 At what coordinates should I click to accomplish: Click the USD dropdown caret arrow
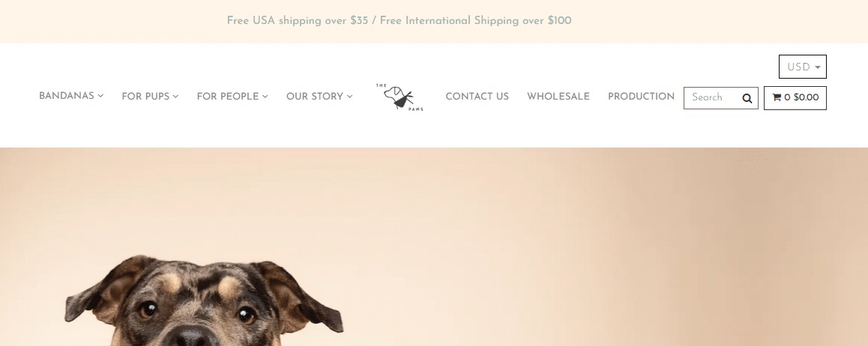pos(818,67)
